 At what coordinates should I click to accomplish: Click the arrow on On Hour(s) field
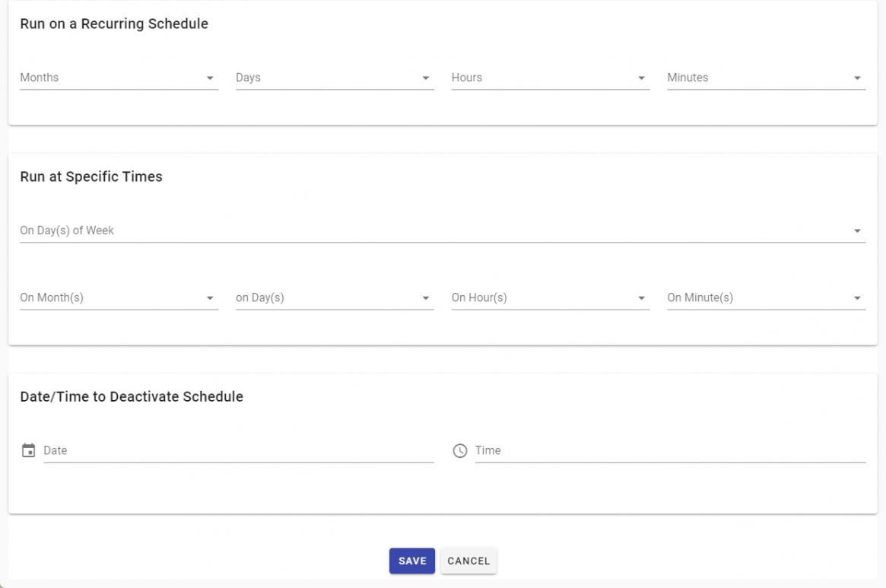(642, 298)
